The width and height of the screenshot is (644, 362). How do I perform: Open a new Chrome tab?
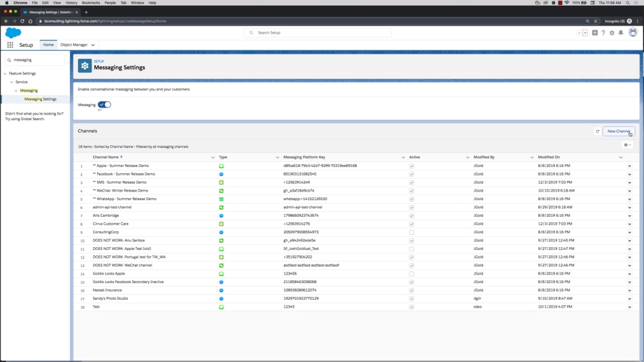click(x=86, y=12)
